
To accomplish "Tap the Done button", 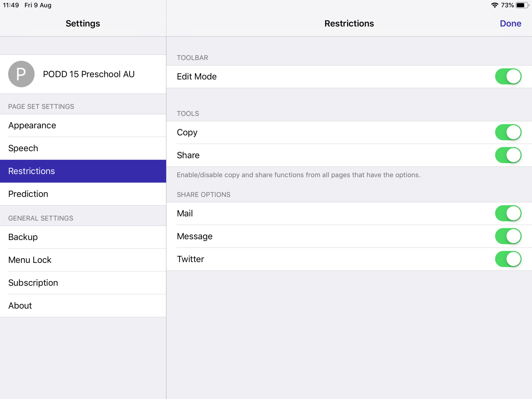I will tap(510, 23).
